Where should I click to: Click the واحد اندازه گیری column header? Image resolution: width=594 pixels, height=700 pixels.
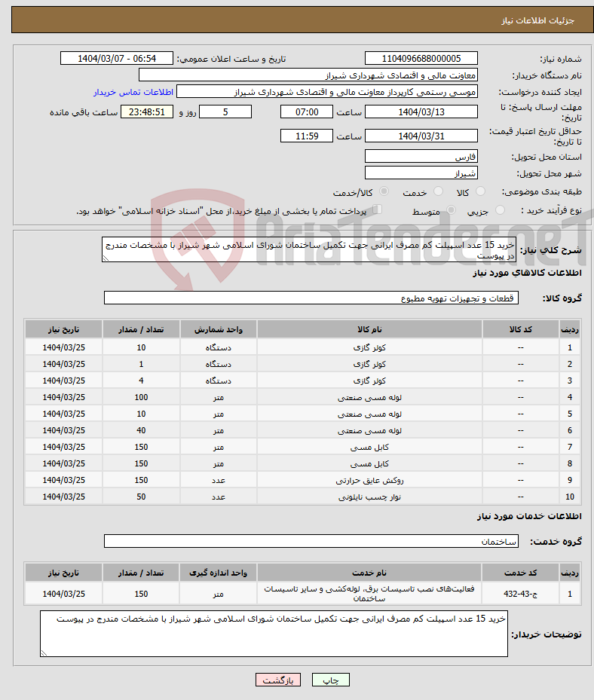coord(218,573)
